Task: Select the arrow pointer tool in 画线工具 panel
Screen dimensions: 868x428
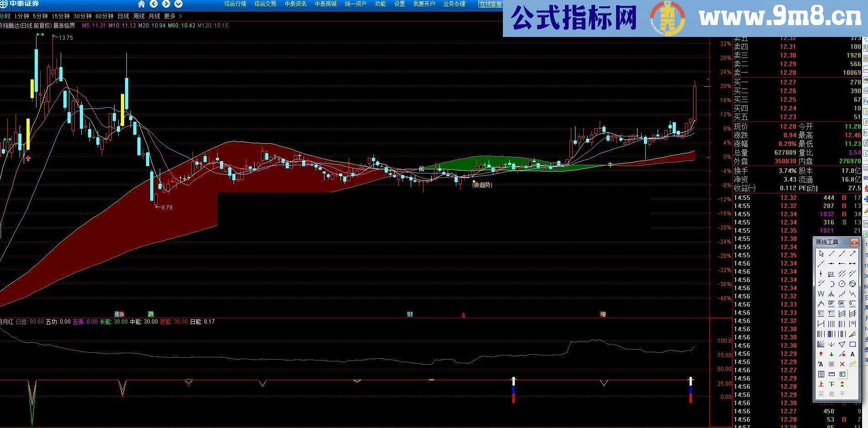Action: 821,254
